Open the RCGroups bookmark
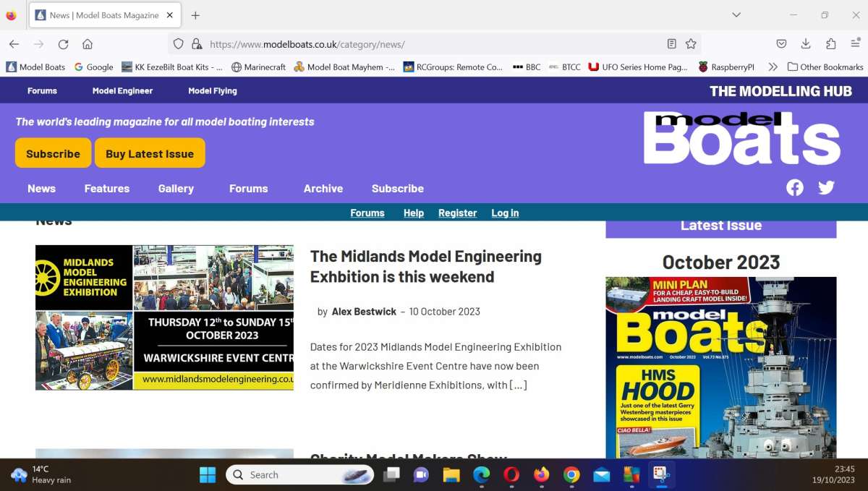 click(x=453, y=67)
